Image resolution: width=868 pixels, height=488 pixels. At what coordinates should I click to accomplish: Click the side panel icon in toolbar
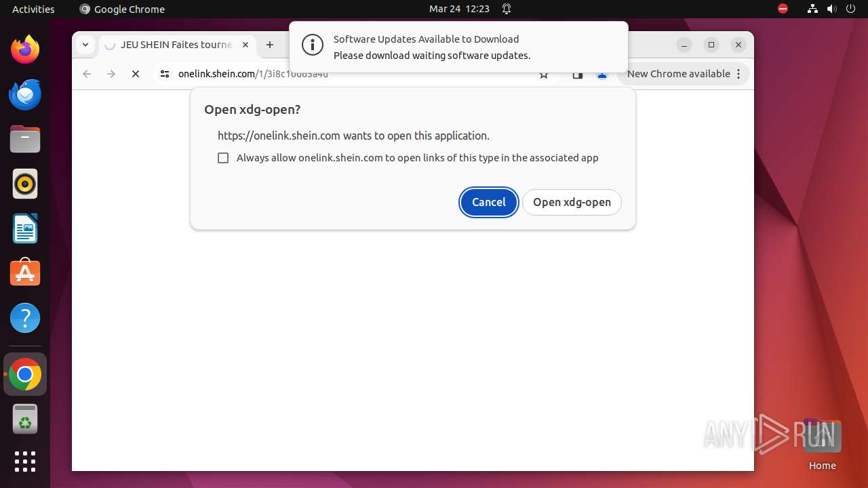coord(578,75)
